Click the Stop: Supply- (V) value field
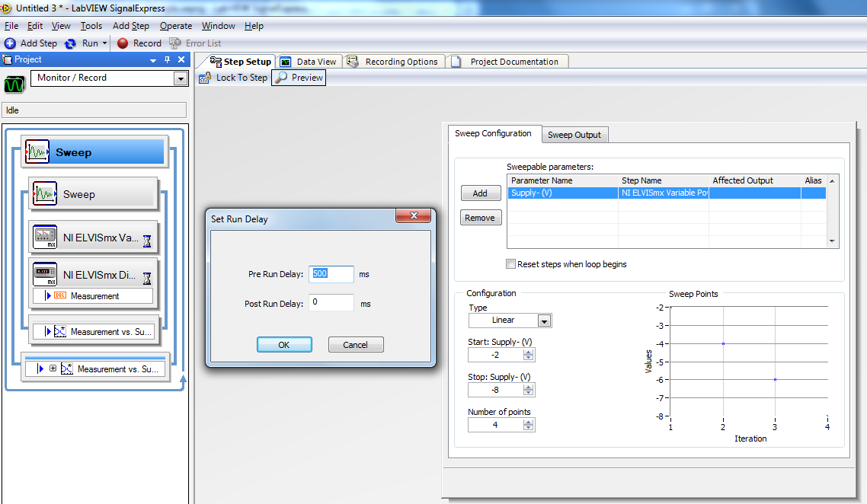The image size is (867, 504). 495,390
